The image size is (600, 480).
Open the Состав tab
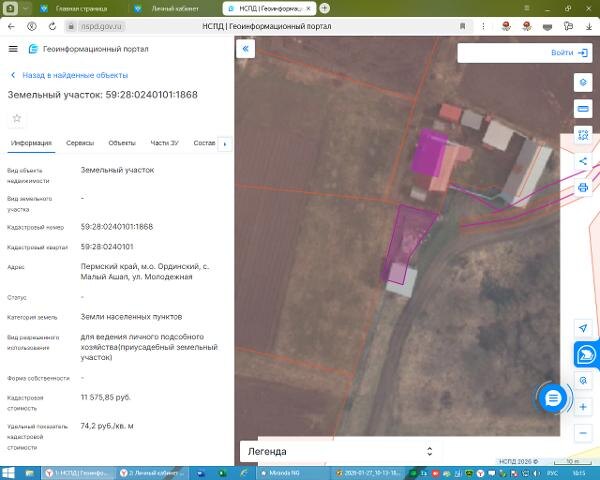(204, 143)
